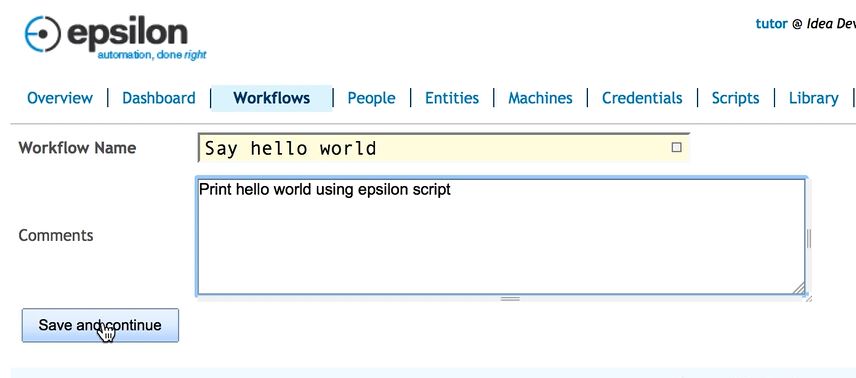856x378 pixels.
Task: Navigate to the Machines tab
Action: click(x=540, y=98)
